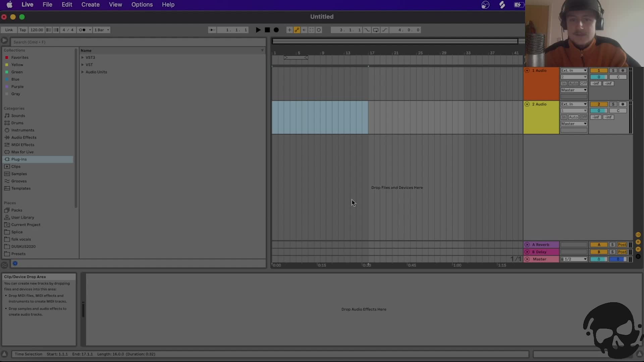644x362 pixels.
Task: Click the MIDI Arrangement Overdub plus icon
Action: pyautogui.click(x=289, y=30)
